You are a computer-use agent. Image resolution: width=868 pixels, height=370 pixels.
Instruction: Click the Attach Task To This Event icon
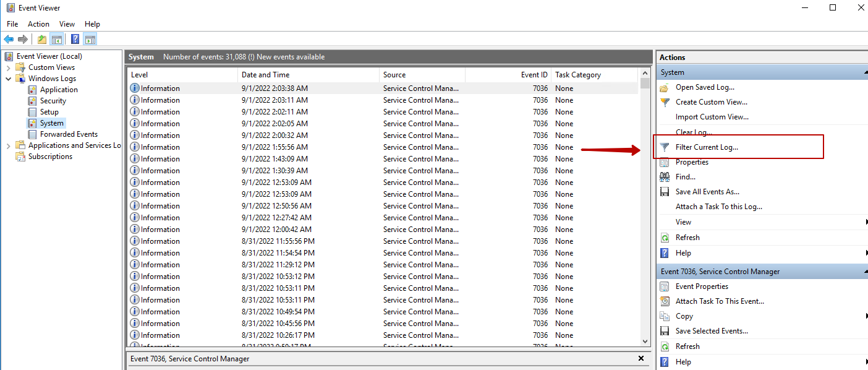coord(665,301)
